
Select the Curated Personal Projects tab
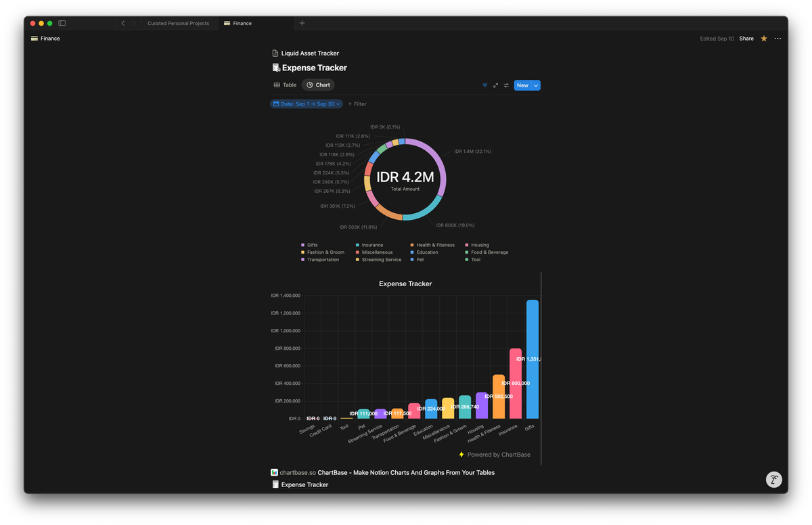pos(178,22)
